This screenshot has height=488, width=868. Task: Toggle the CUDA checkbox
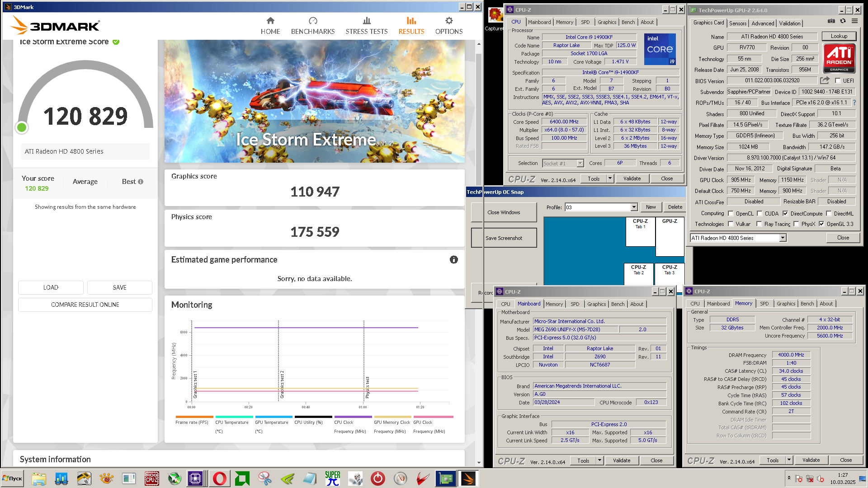759,213
